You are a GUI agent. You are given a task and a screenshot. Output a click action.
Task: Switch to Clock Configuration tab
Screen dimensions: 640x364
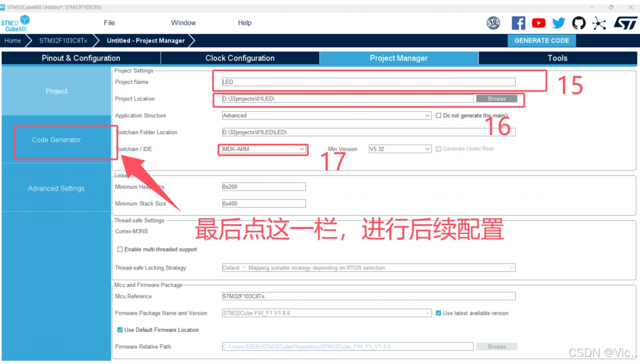point(240,58)
